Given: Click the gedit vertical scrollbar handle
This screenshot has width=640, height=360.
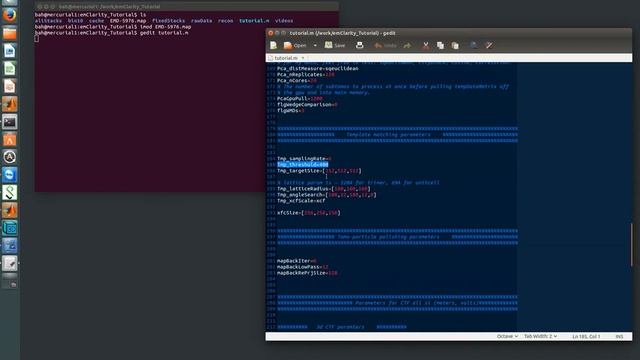Looking at the screenshot, I should pyautogui.click(x=631, y=245).
